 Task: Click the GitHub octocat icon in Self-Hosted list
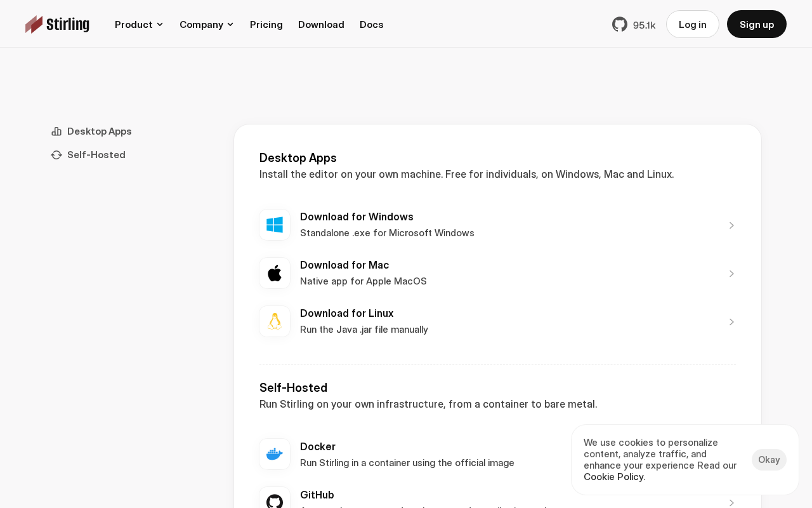click(x=275, y=500)
